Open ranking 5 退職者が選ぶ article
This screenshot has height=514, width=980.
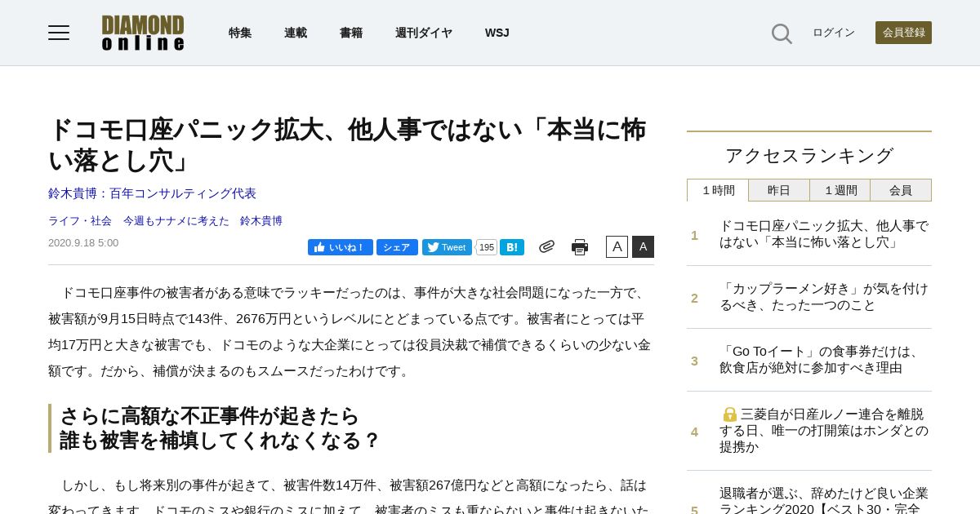point(824,499)
